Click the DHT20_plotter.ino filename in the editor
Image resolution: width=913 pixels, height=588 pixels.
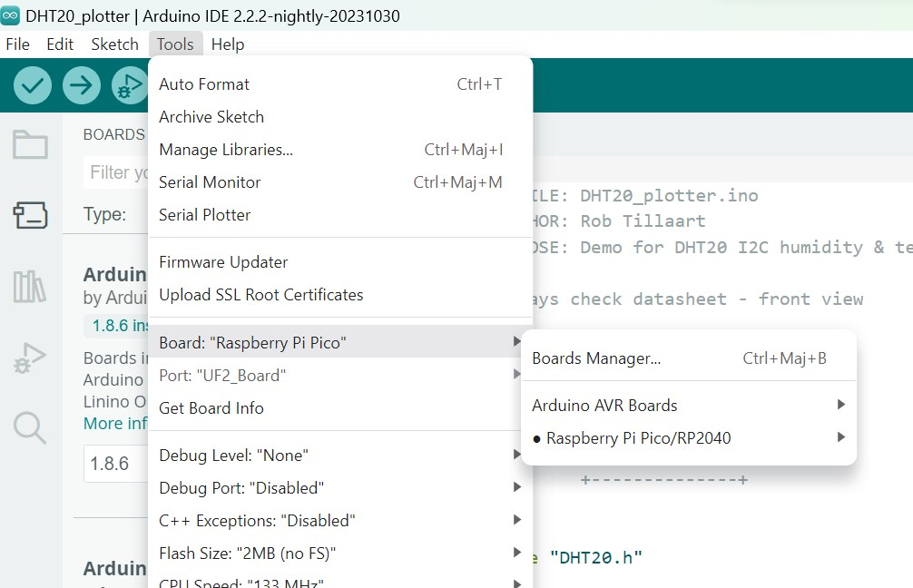(670, 196)
